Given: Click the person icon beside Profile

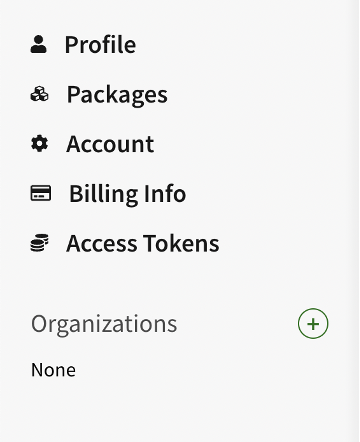Looking at the screenshot, I should point(39,44).
